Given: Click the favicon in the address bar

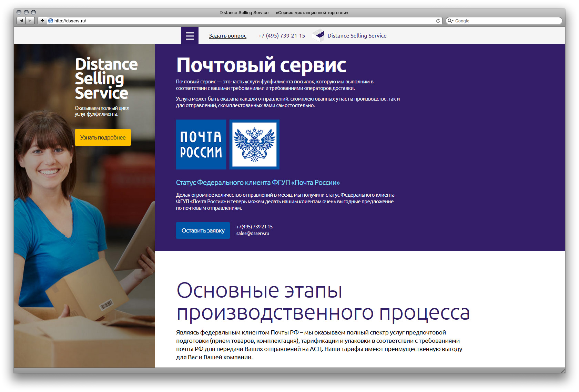Looking at the screenshot, I should click(x=50, y=21).
